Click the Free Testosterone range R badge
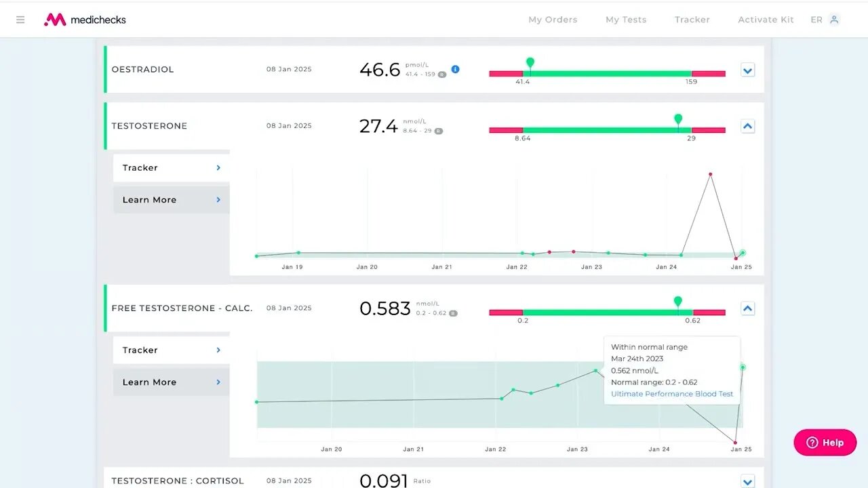The image size is (868, 488). click(453, 313)
